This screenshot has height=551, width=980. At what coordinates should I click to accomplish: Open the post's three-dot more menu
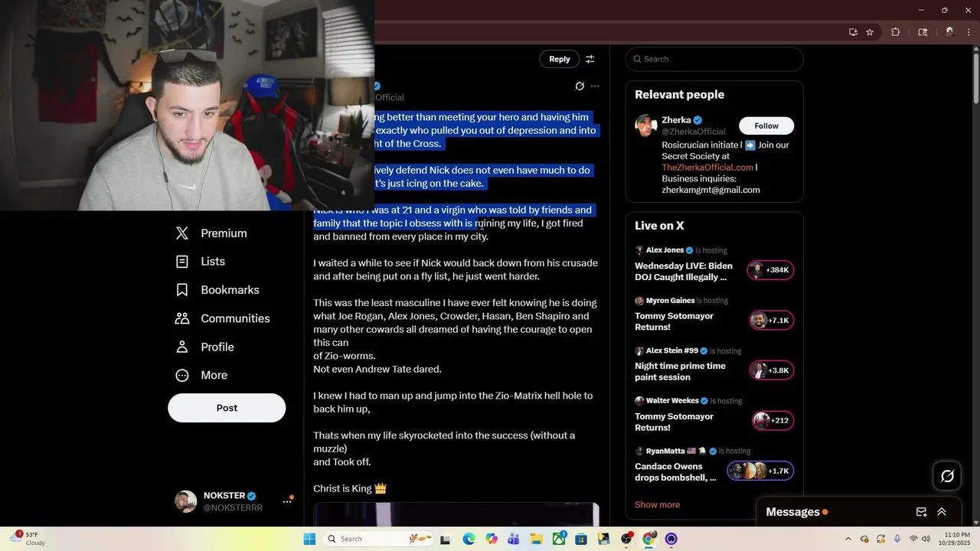click(x=595, y=86)
